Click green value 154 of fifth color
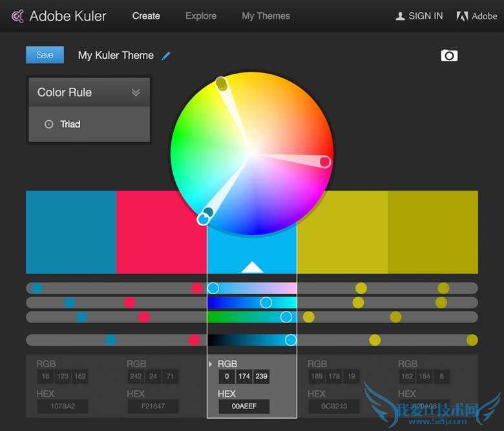 [425, 376]
